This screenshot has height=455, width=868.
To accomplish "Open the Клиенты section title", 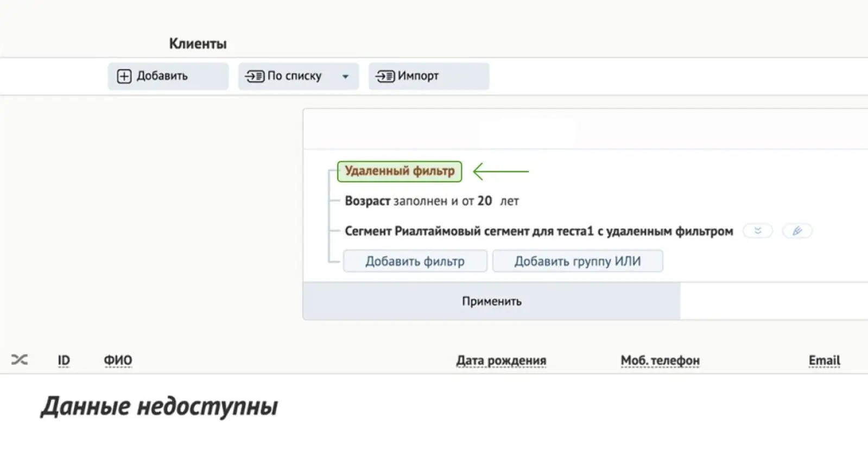I will [198, 43].
